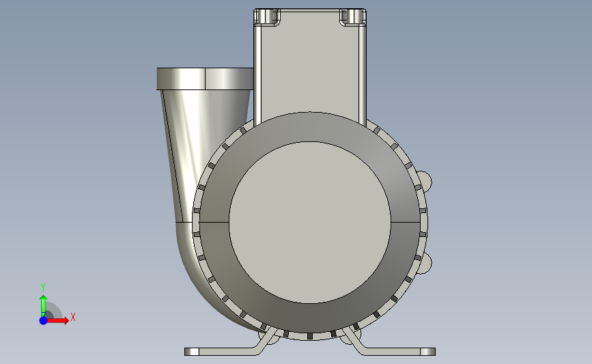The height and width of the screenshot is (364, 592).
Task: Click the red X axis arrow of the triad
Action: click(59, 320)
